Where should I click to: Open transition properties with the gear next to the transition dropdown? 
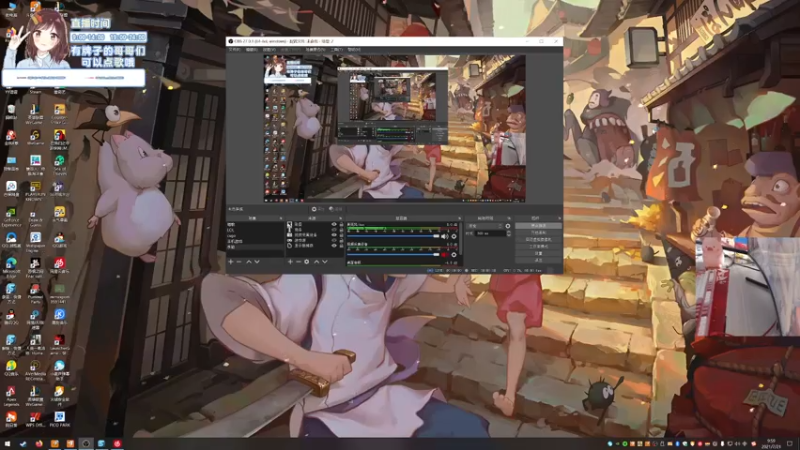[x=508, y=226]
